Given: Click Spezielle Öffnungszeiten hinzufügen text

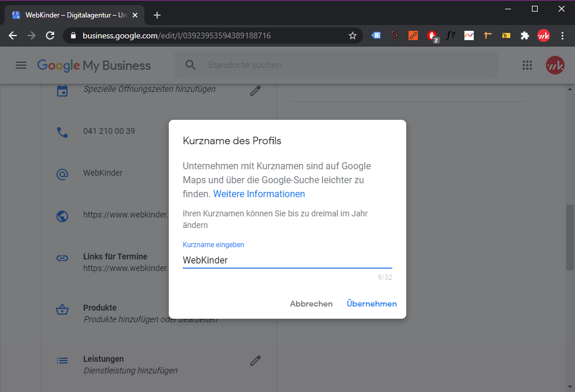Looking at the screenshot, I should coord(150,89).
